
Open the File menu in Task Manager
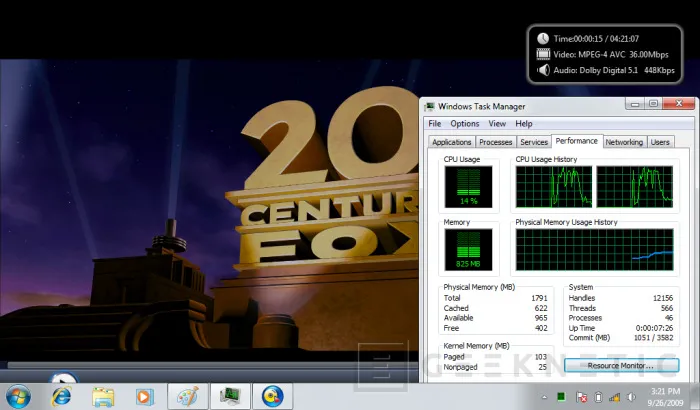point(434,124)
